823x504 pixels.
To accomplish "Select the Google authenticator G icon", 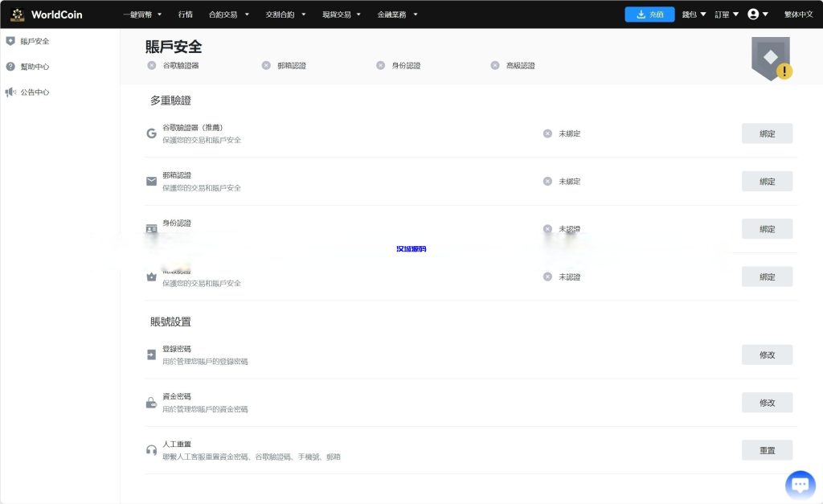I will click(151, 133).
